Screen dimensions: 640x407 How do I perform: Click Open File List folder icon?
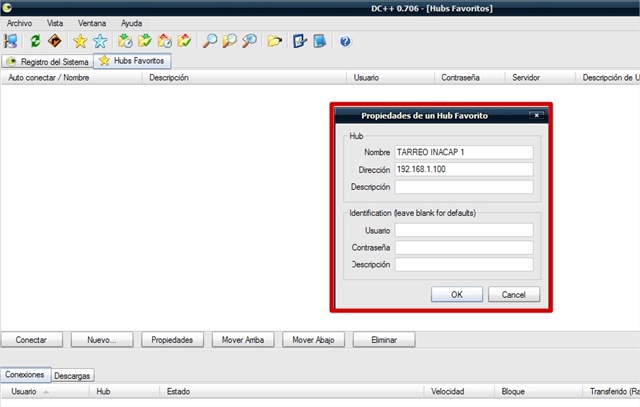275,41
